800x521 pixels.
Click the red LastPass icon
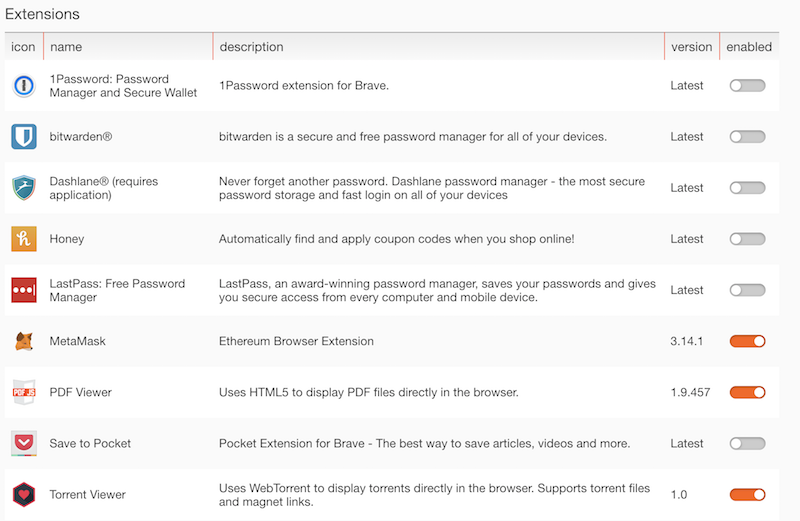[24, 290]
